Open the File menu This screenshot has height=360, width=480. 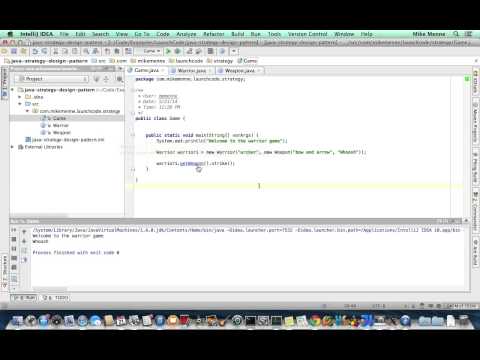tap(64, 34)
